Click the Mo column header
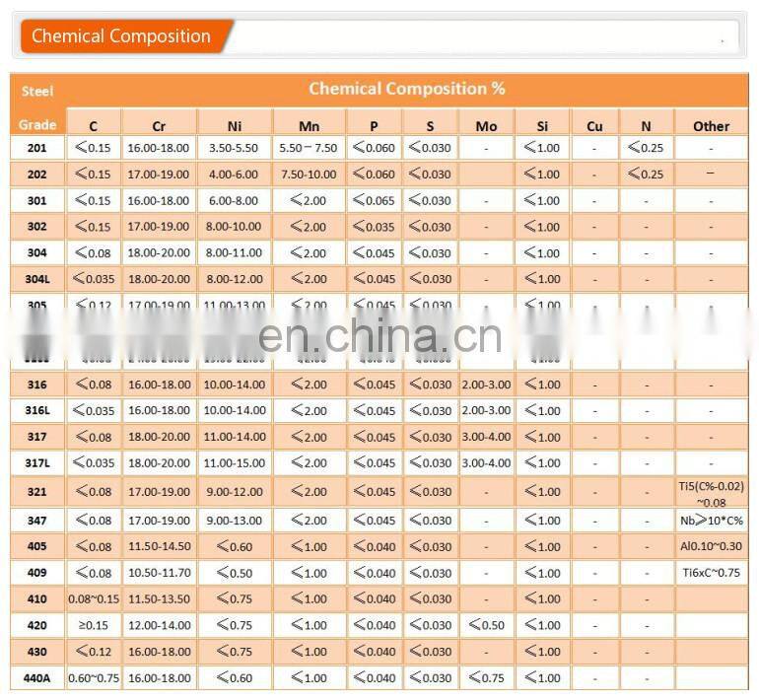Image resolution: width=759 pixels, height=700 pixels. click(486, 125)
